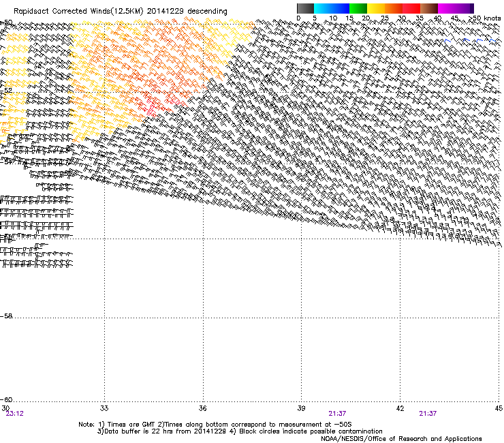
Task: Click the '21:37' time label near longitude 42
Action: (x=428, y=414)
